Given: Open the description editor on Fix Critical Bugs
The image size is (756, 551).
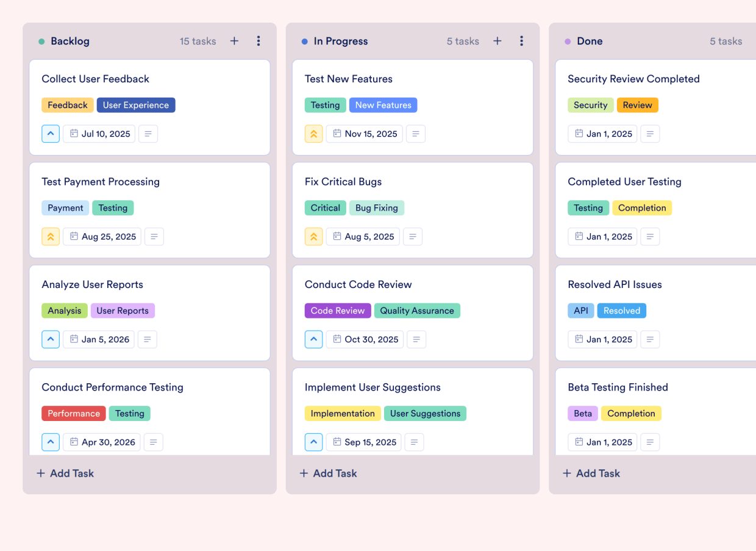Looking at the screenshot, I should click(x=413, y=236).
